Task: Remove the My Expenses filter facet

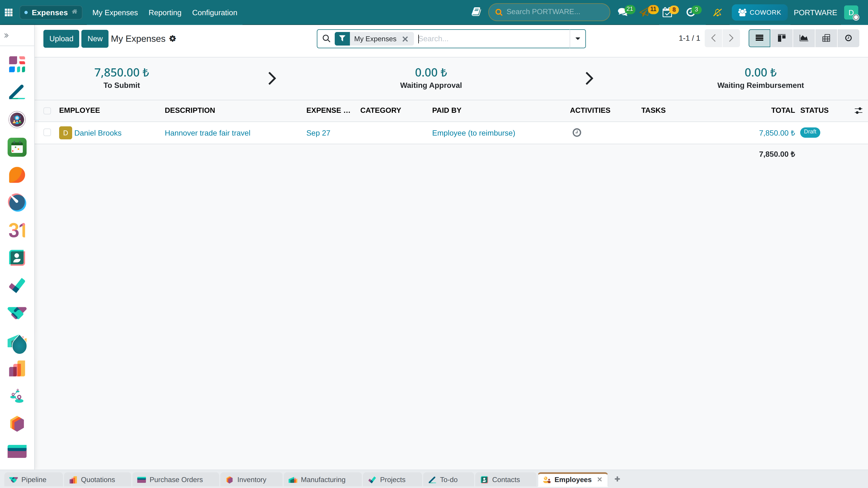Action: pos(405,39)
